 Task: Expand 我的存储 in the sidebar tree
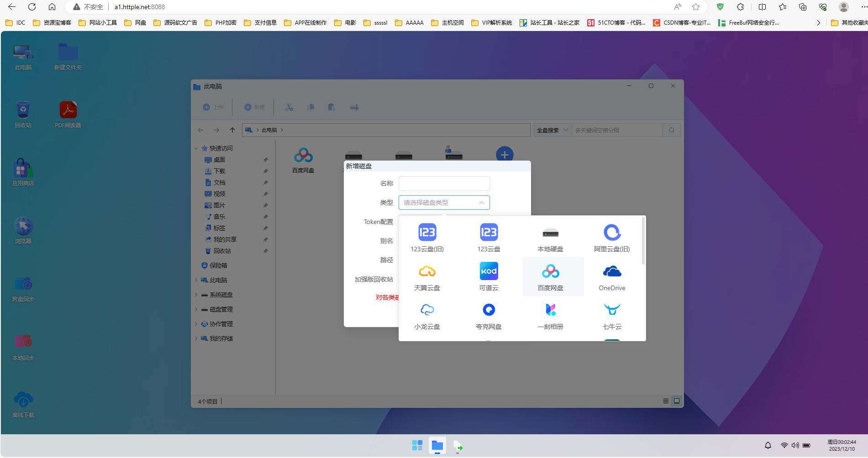coord(196,338)
